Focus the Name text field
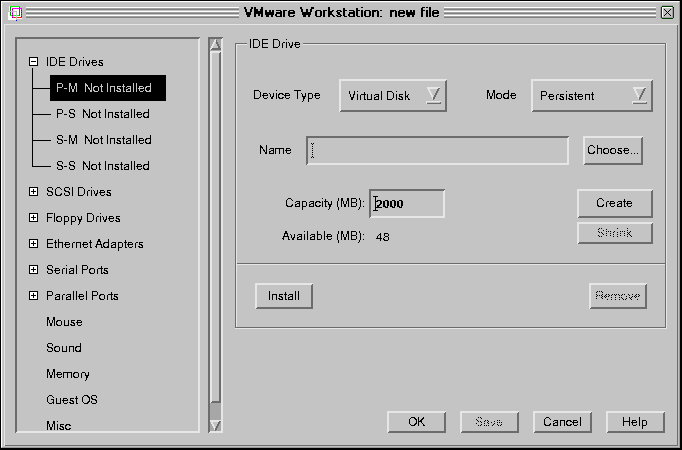The image size is (682, 450). coord(438,150)
